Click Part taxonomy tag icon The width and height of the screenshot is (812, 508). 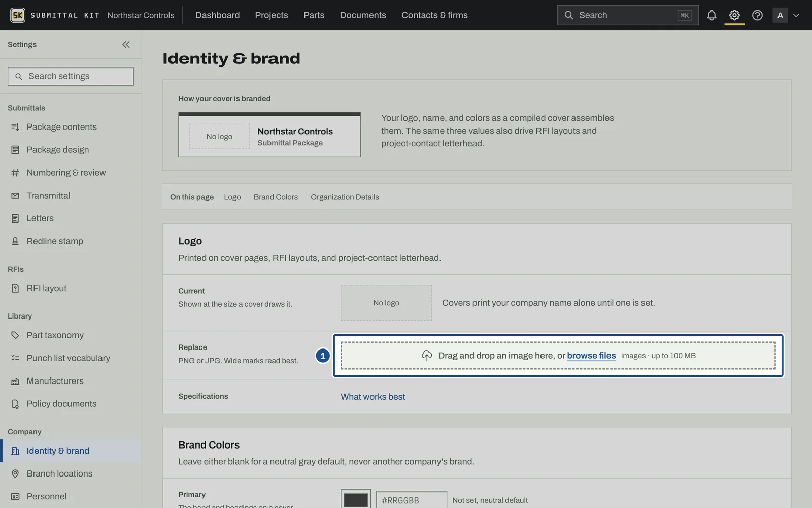tap(15, 335)
